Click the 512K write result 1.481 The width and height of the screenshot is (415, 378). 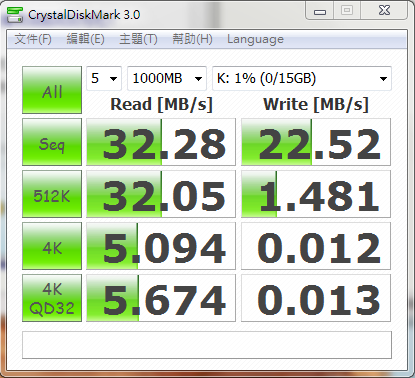pyautogui.click(x=316, y=194)
